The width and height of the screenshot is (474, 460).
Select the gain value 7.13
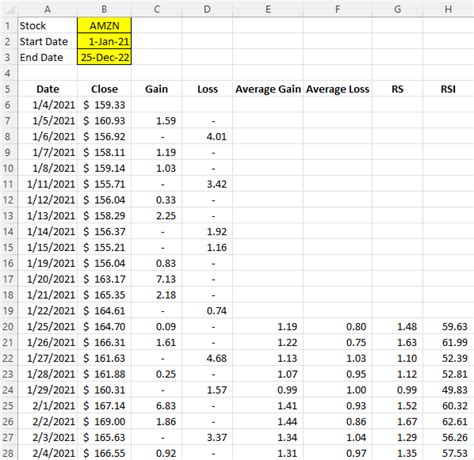pyautogui.click(x=157, y=279)
